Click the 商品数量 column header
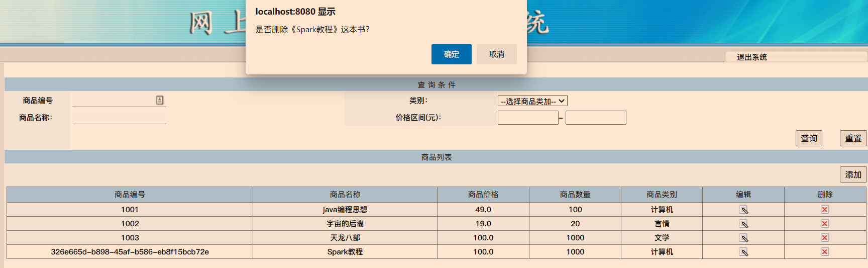This screenshot has width=868, height=268. coord(575,195)
